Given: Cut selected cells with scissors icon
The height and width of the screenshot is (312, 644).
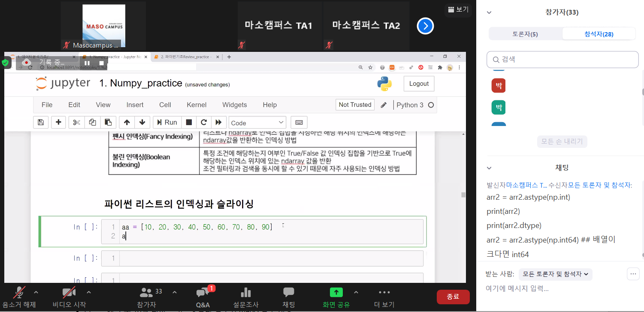Looking at the screenshot, I should pos(77,122).
